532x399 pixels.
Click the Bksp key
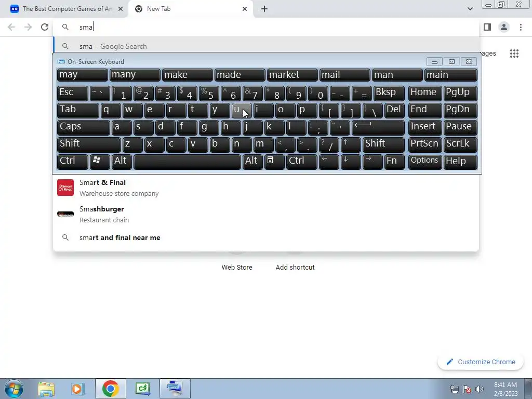point(389,93)
